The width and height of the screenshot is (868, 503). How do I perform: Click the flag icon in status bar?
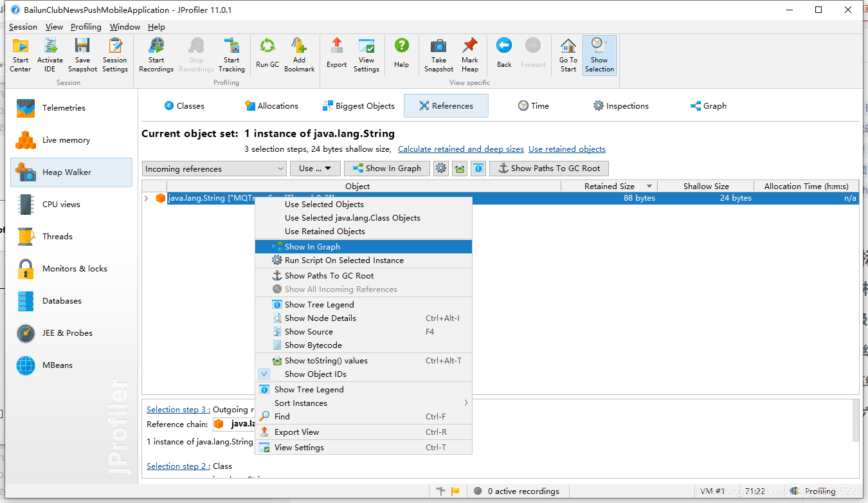point(455,491)
